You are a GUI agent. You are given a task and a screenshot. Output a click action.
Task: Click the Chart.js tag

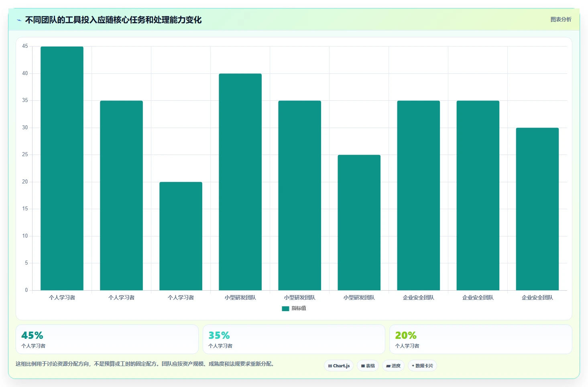pyautogui.click(x=339, y=366)
